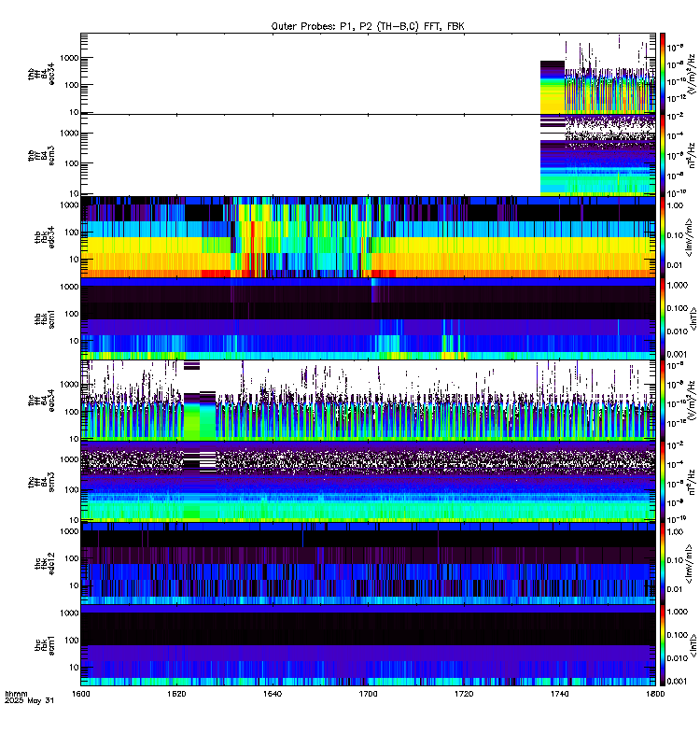The width and height of the screenshot is (700, 747).
Task: Click the nT²/Hz unit label of thc scm3
Action: tap(692, 482)
